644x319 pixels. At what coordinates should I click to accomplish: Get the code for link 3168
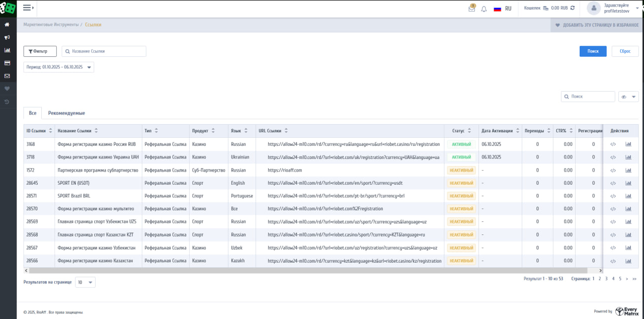613,144
